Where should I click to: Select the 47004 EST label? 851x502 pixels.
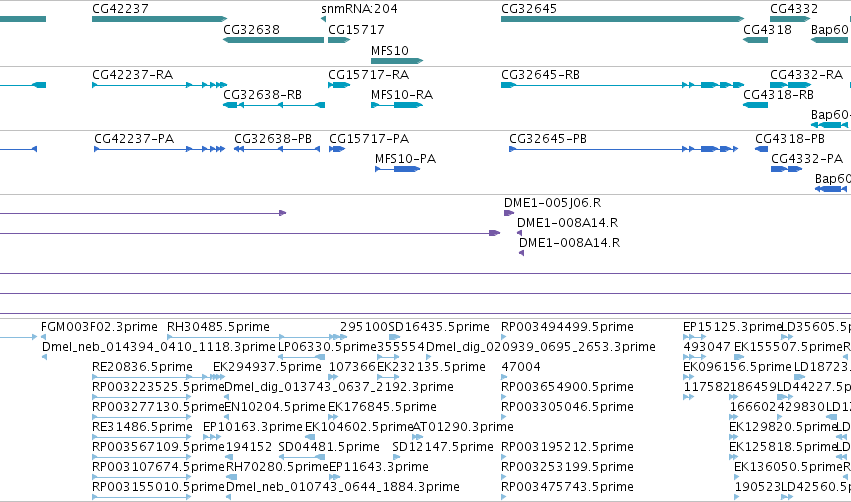coord(521,367)
